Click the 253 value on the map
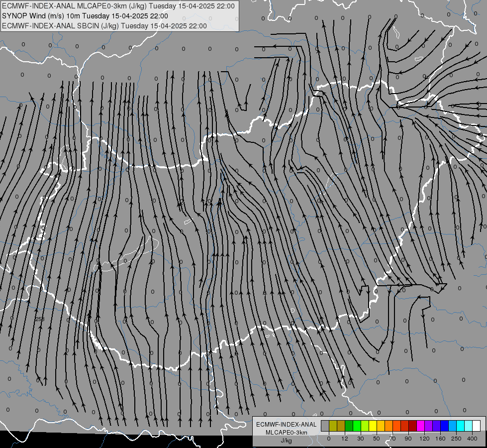This screenshot has height=448, width=487. (40, 319)
